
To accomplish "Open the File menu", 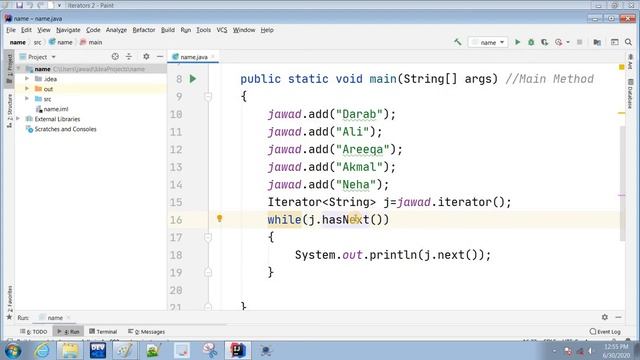I will point(11,30).
